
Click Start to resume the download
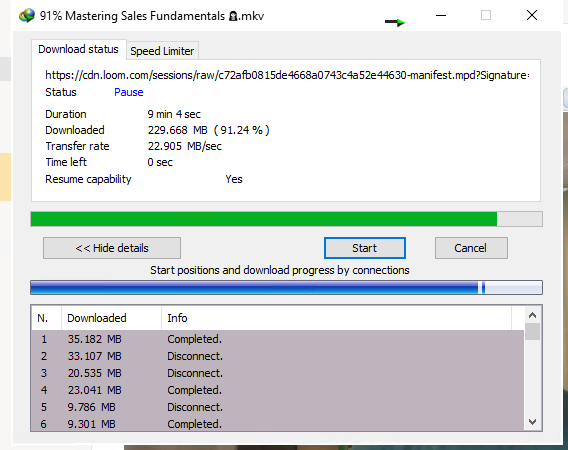click(x=365, y=248)
